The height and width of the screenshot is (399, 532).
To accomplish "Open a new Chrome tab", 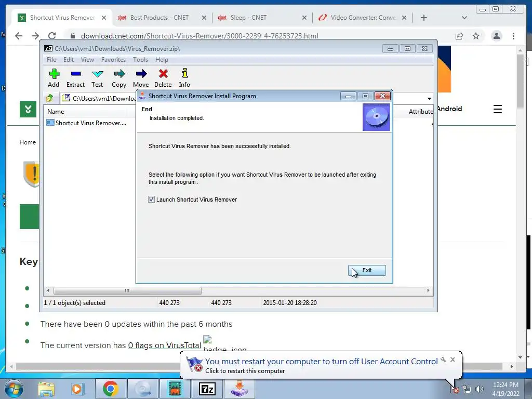I will click(424, 18).
